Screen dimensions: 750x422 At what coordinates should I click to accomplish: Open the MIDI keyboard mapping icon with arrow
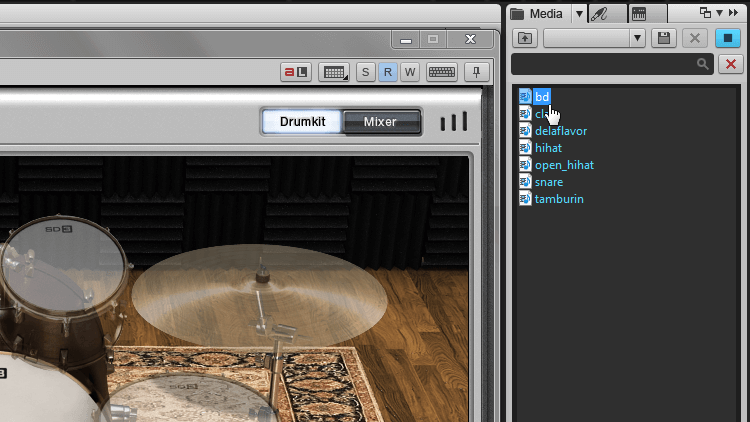click(334, 72)
